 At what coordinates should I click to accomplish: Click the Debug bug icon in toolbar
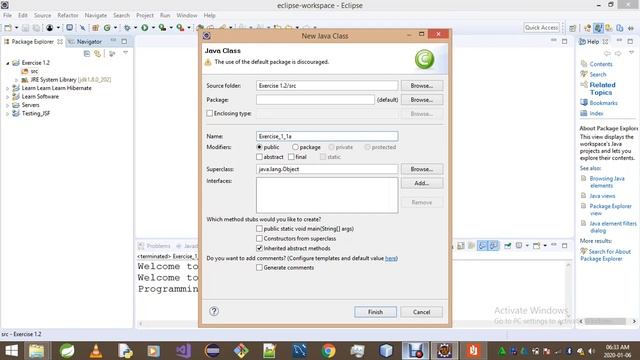pos(127,27)
